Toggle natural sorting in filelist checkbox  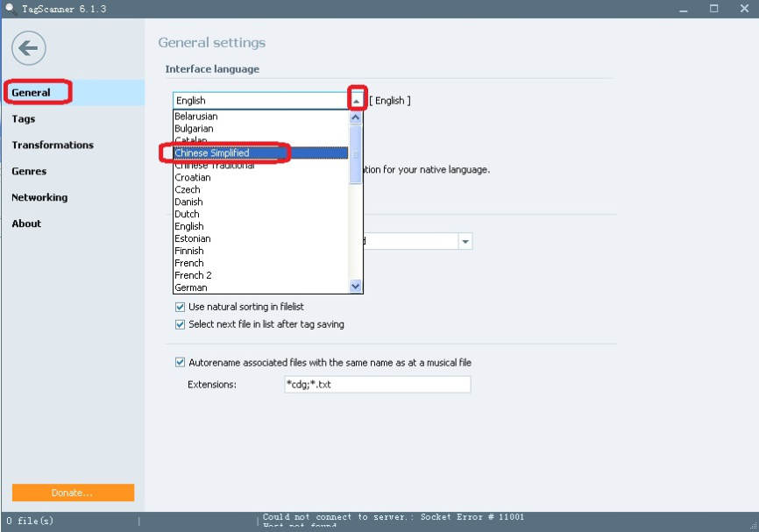[x=180, y=307]
